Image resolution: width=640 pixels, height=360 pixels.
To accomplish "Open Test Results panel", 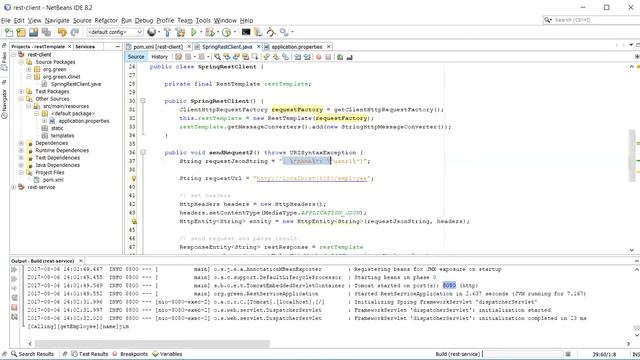I will pos(90,354).
